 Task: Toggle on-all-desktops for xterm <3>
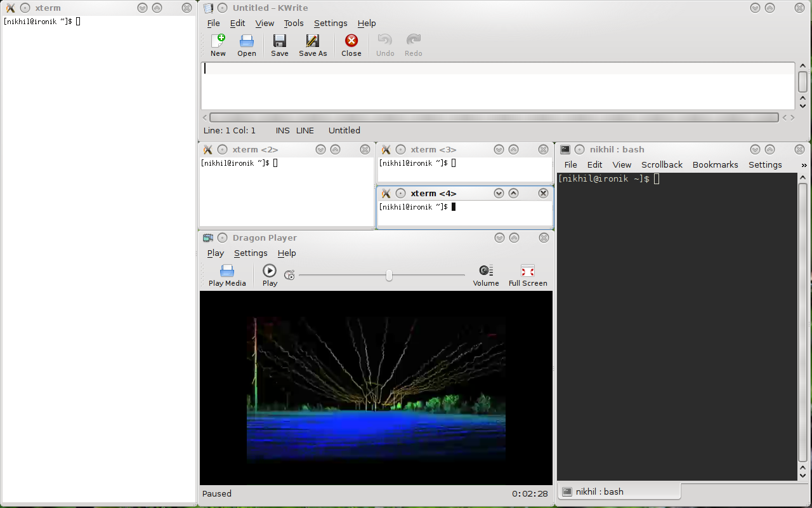400,150
